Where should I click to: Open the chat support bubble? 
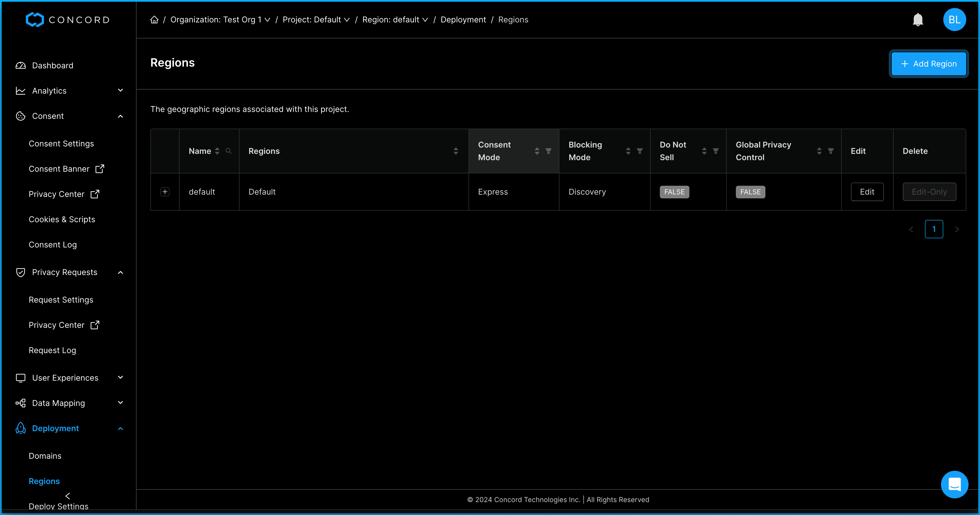[x=954, y=484]
